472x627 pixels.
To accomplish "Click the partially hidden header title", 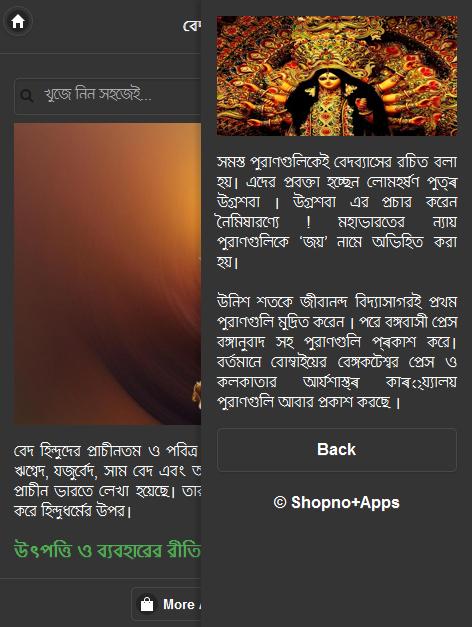I will click(192, 26).
